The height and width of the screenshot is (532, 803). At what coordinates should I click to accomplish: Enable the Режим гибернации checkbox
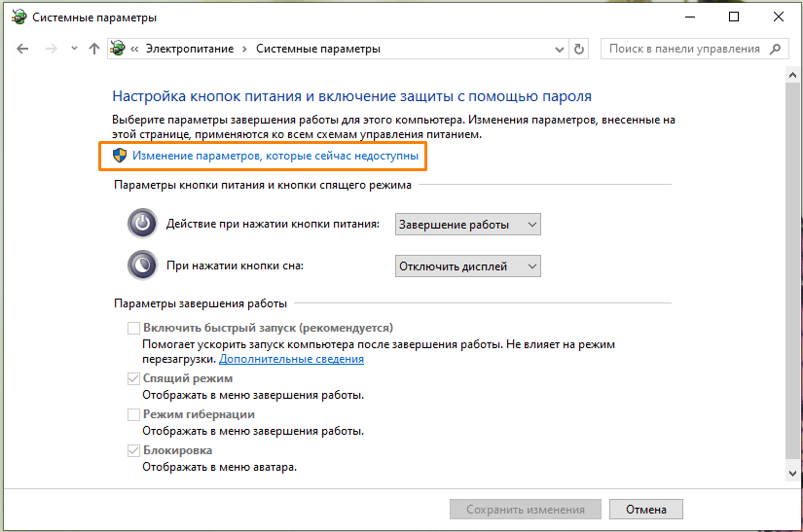click(x=134, y=415)
